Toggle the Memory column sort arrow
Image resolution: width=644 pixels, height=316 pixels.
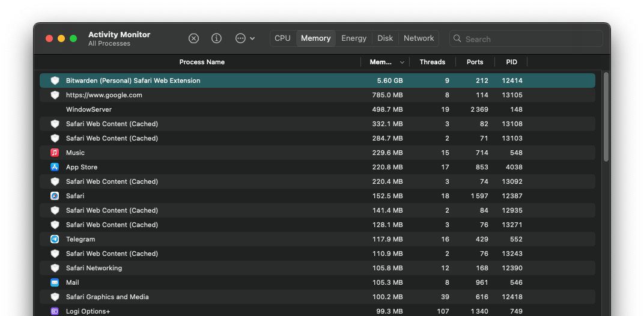click(x=402, y=62)
